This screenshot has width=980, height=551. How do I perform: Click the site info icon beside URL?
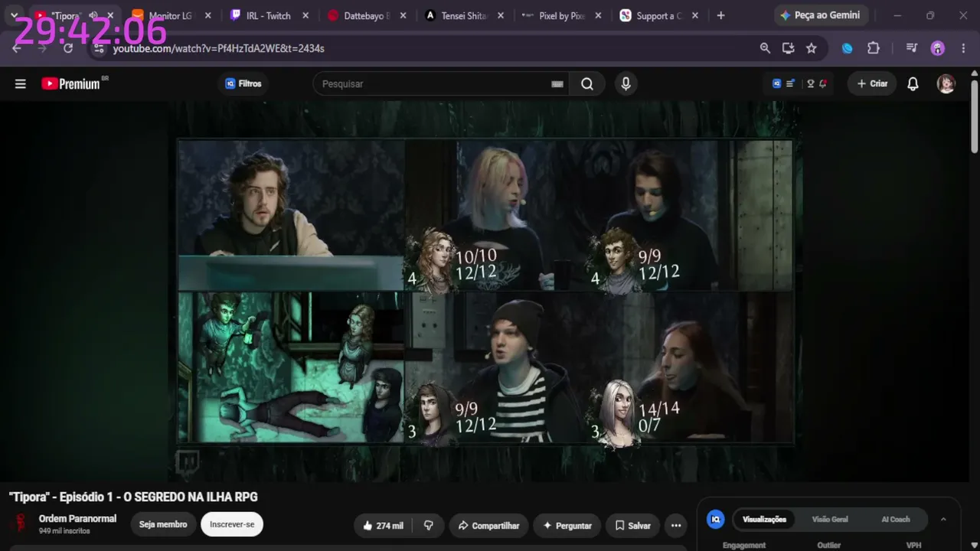[98, 48]
